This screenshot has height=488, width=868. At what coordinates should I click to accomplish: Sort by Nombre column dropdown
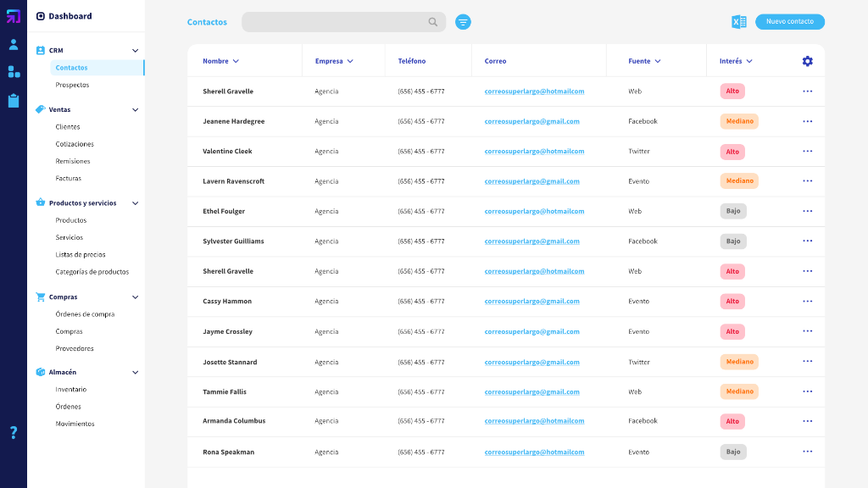click(236, 61)
